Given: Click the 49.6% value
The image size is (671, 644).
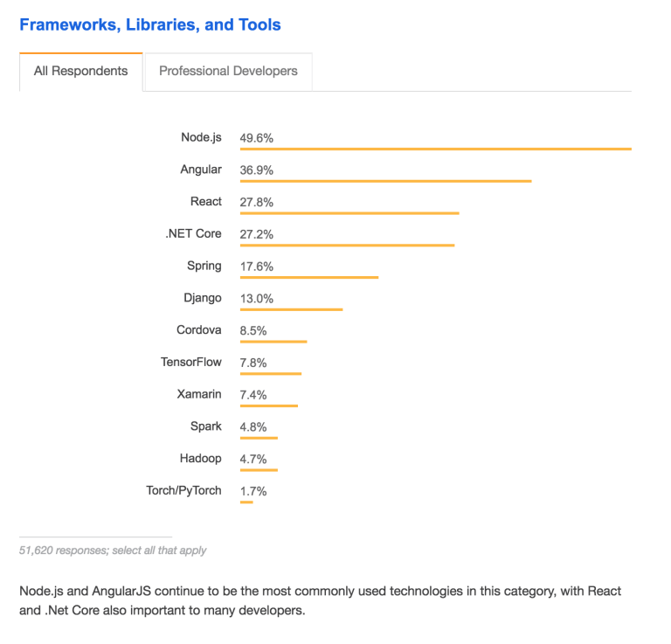Looking at the screenshot, I should (257, 138).
